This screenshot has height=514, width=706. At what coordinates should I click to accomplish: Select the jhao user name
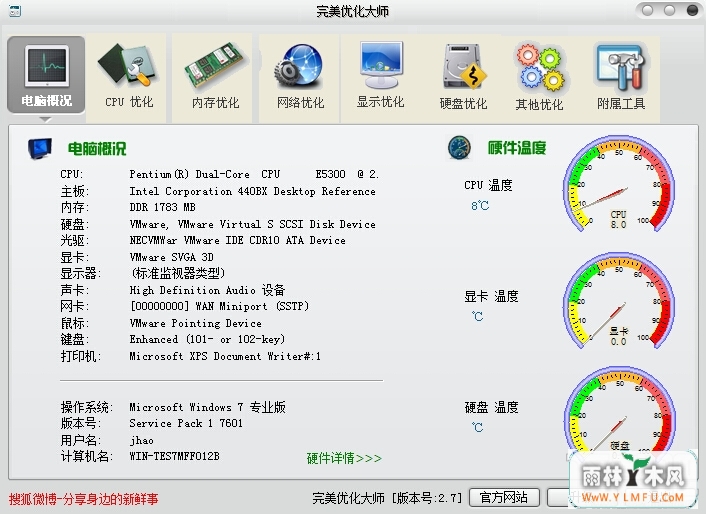[x=141, y=440]
